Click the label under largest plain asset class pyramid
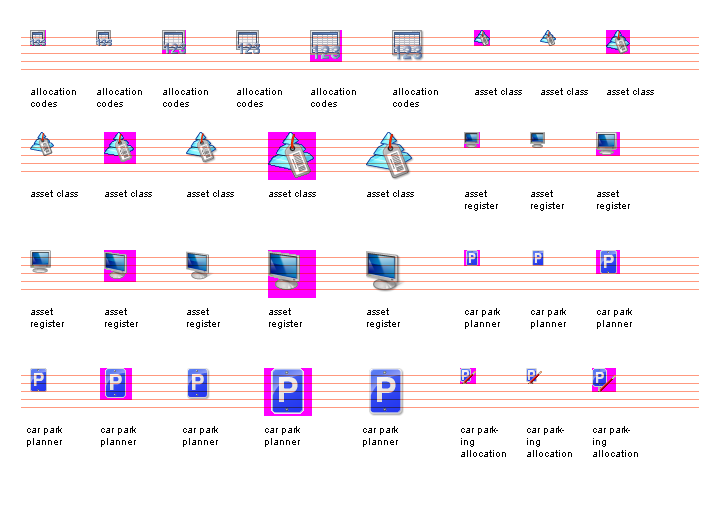Screen dimensions: 720x515 [390, 194]
